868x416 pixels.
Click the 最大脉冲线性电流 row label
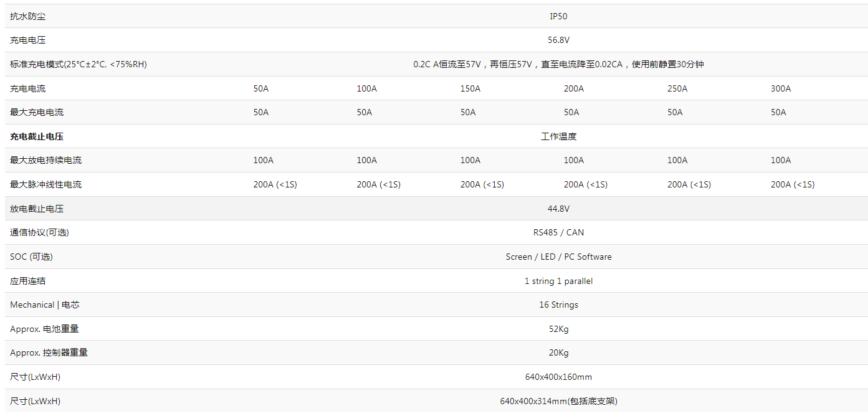point(45,184)
